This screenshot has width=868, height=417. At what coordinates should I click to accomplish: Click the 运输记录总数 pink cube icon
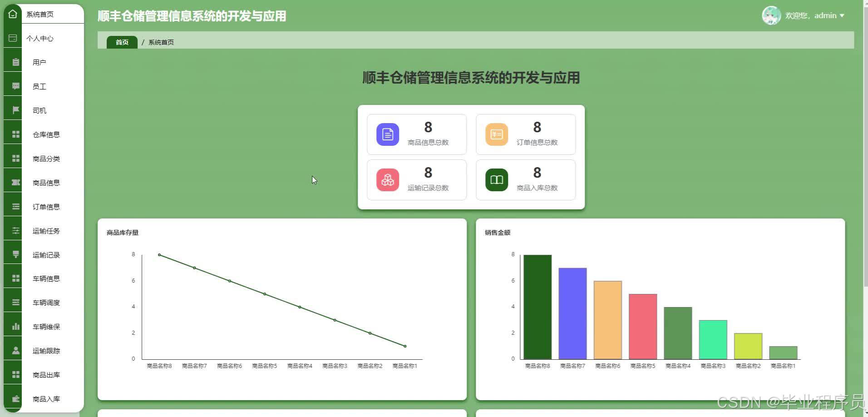pos(387,179)
